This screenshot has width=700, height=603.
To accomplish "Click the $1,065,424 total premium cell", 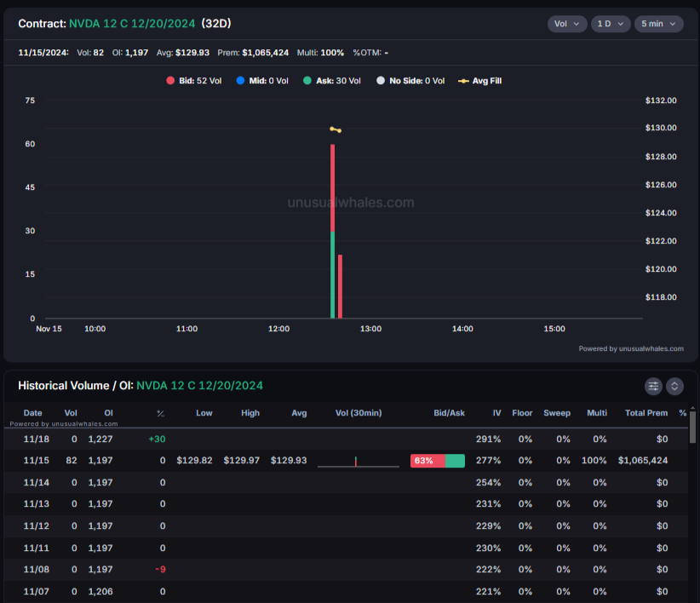I will 643,460.
